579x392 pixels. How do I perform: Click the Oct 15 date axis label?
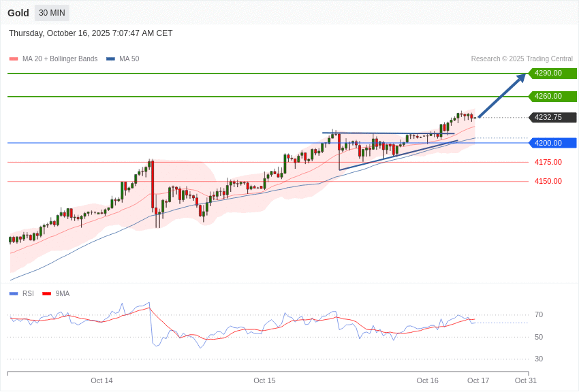pos(264,380)
